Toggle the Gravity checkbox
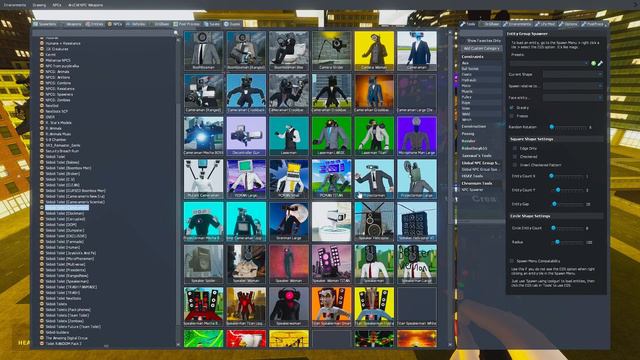Viewport: 640px width, 360px height. coord(512,108)
